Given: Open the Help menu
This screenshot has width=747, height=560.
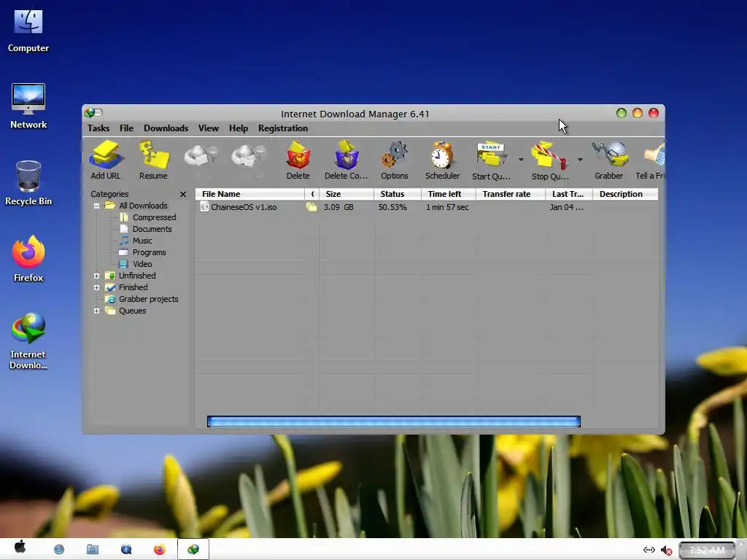Looking at the screenshot, I should (x=239, y=128).
